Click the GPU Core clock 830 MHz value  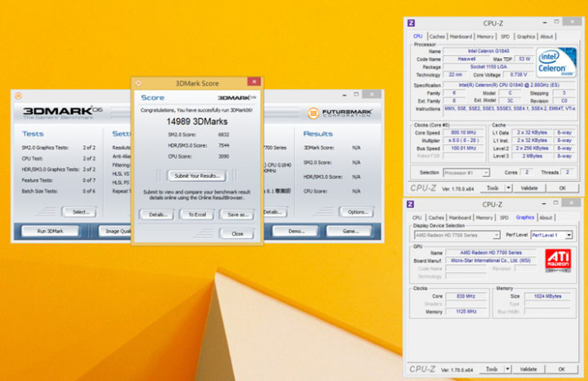(466, 296)
